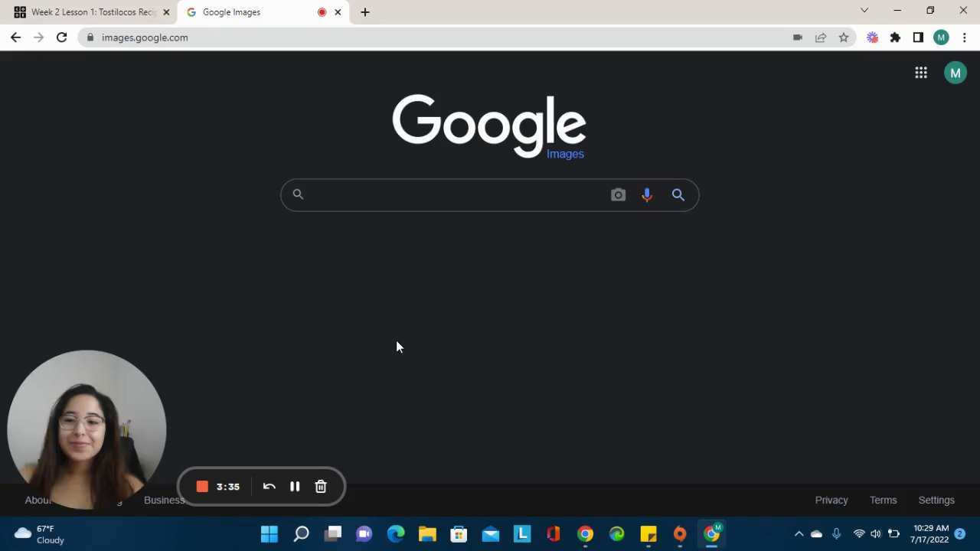Start voice search with microphone icon
The width and height of the screenshot is (980, 551).
tap(647, 195)
